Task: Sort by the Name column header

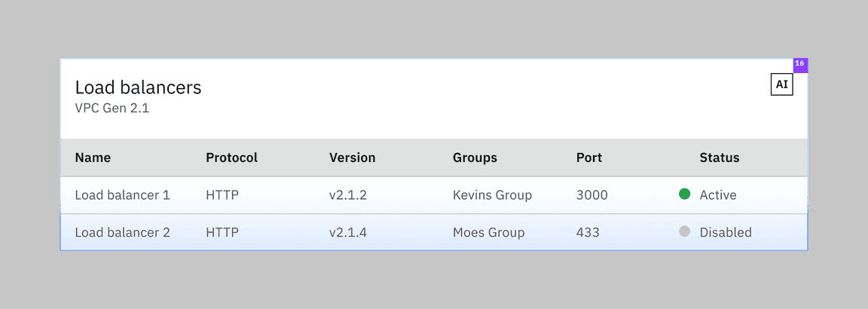Action: coord(93,158)
